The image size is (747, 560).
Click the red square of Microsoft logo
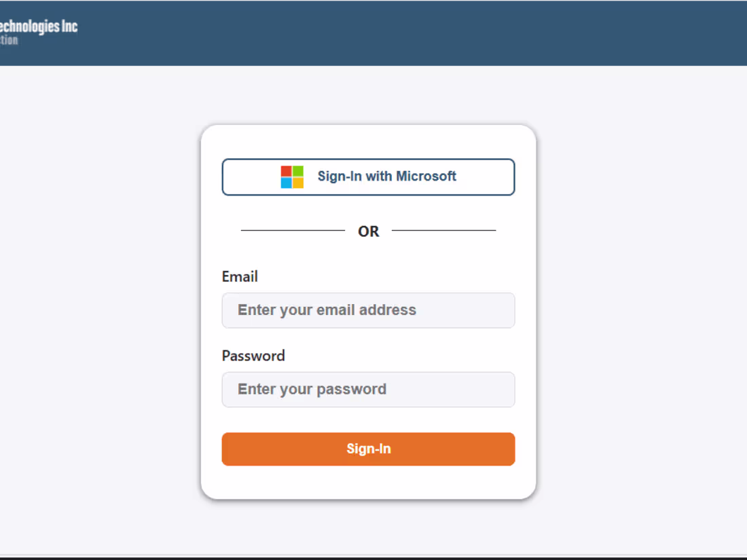click(287, 171)
